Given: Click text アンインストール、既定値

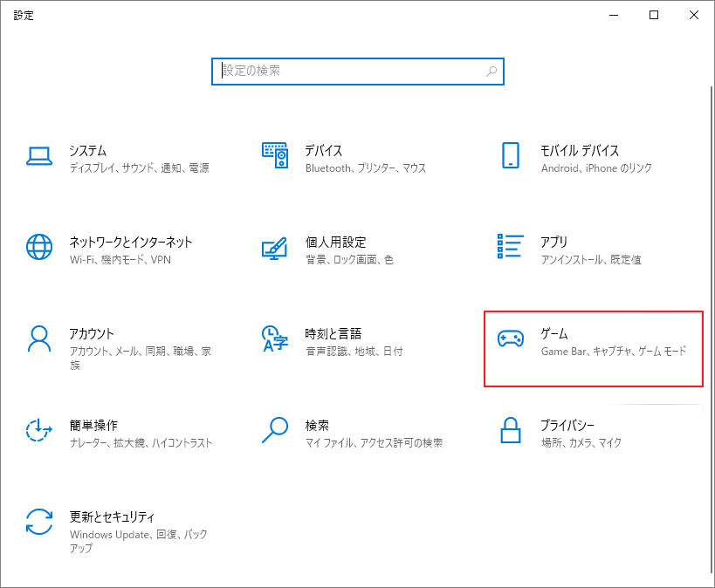Looking at the screenshot, I should [591, 260].
